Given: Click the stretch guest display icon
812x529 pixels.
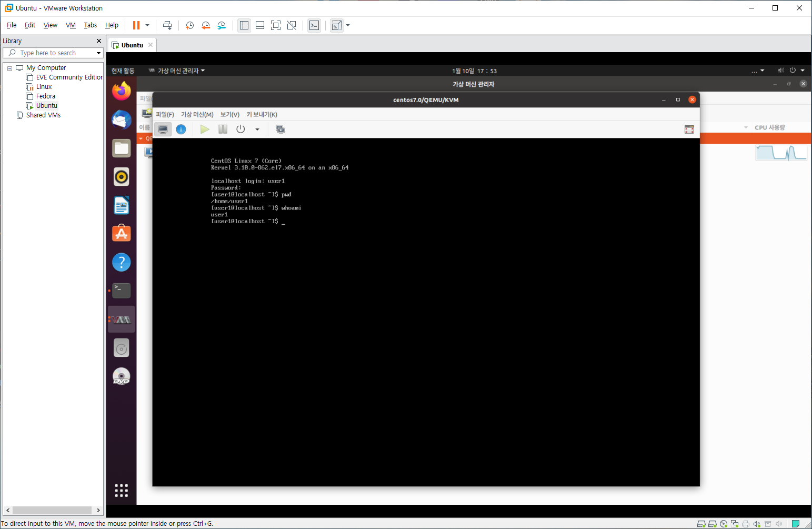Looking at the screenshot, I should 337,25.
